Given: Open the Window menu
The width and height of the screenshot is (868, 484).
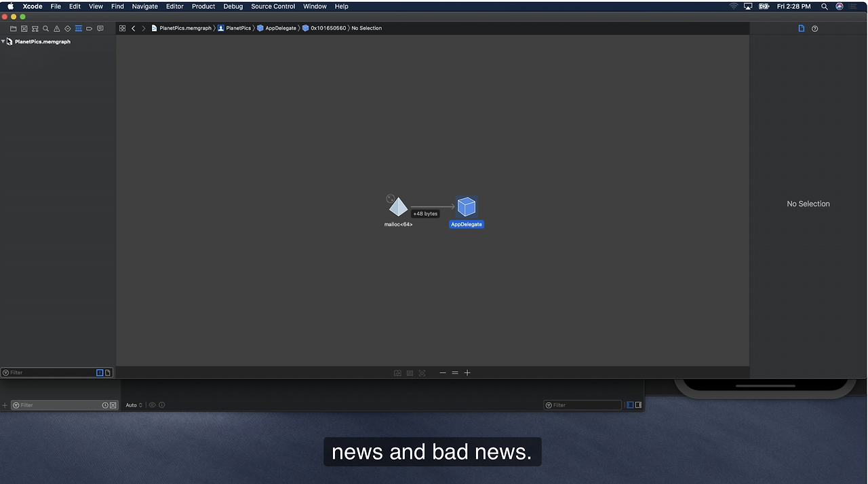Looking at the screenshot, I should (x=315, y=6).
